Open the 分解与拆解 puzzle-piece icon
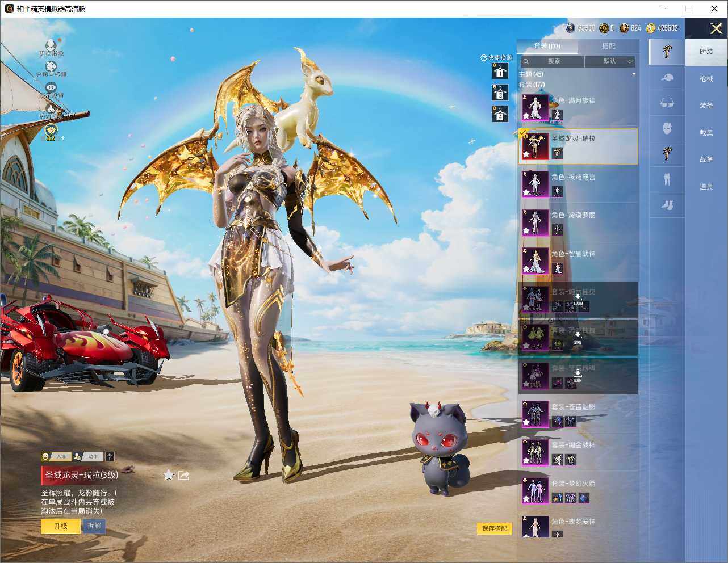The height and width of the screenshot is (563, 728). [51, 66]
